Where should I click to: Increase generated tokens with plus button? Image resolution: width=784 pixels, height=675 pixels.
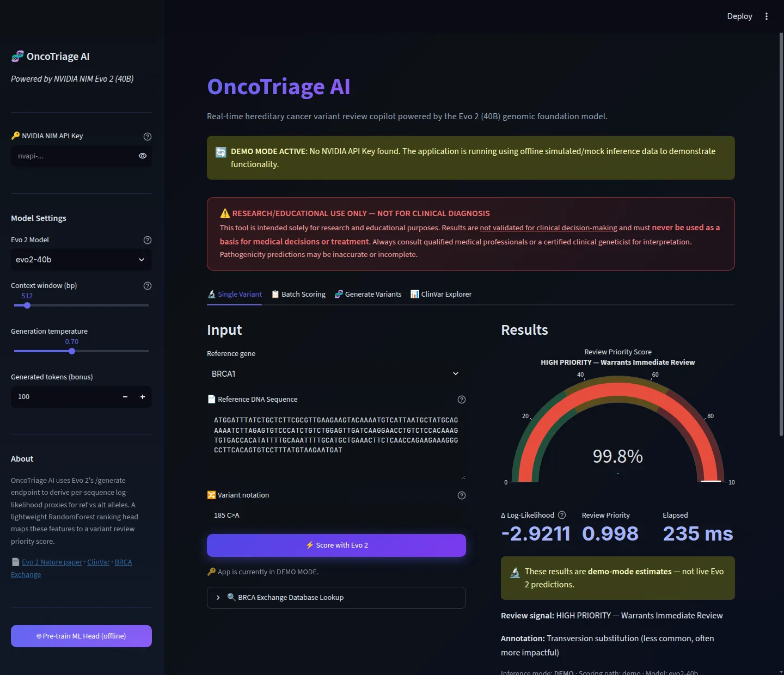143,397
